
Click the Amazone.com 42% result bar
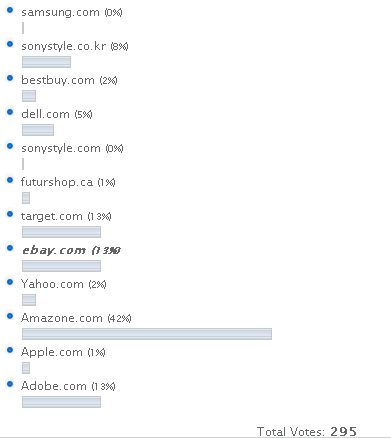click(x=147, y=334)
